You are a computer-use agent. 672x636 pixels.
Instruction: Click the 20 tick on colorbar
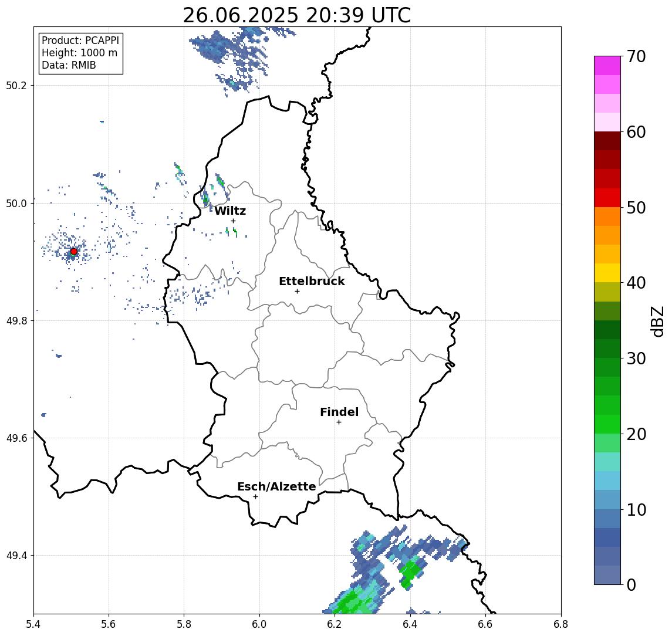pyautogui.click(x=636, y=434)
